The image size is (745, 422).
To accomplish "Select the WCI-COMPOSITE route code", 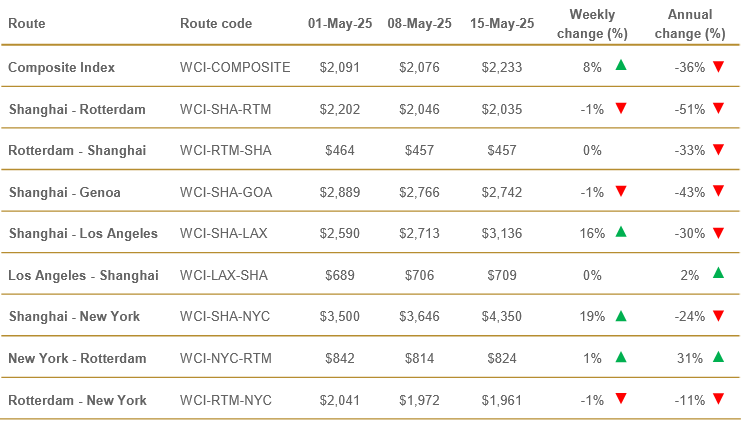I will [235, 67].
